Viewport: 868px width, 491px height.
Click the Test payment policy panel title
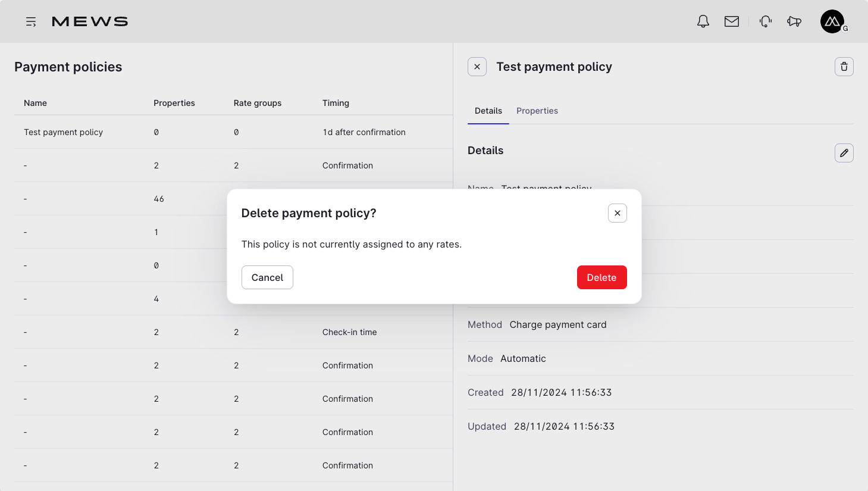pos(554,67)
